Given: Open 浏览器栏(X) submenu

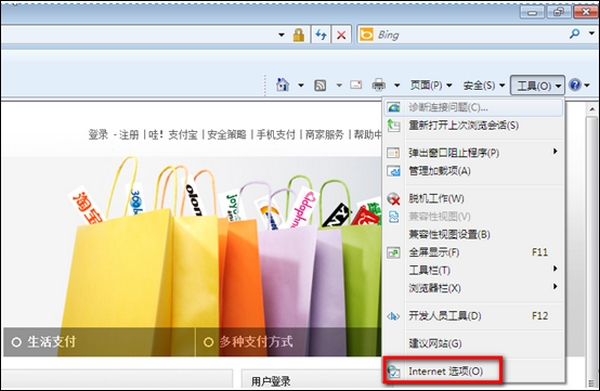Looking at the screenshot, I should [x=473, y=288].
